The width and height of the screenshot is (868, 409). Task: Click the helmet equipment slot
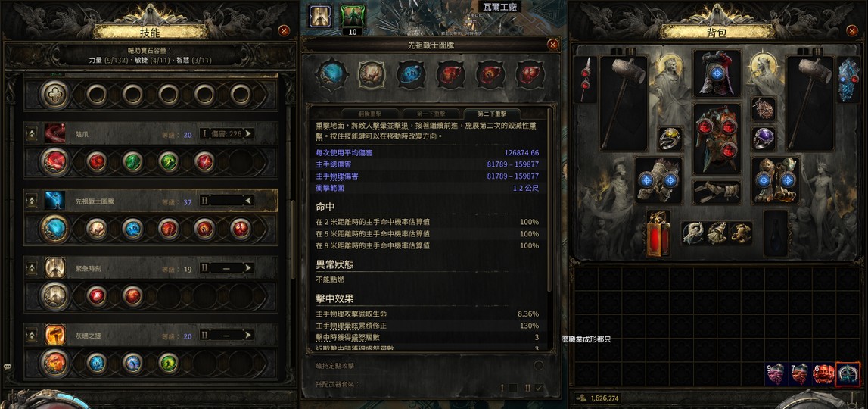(x=717, y=73)
